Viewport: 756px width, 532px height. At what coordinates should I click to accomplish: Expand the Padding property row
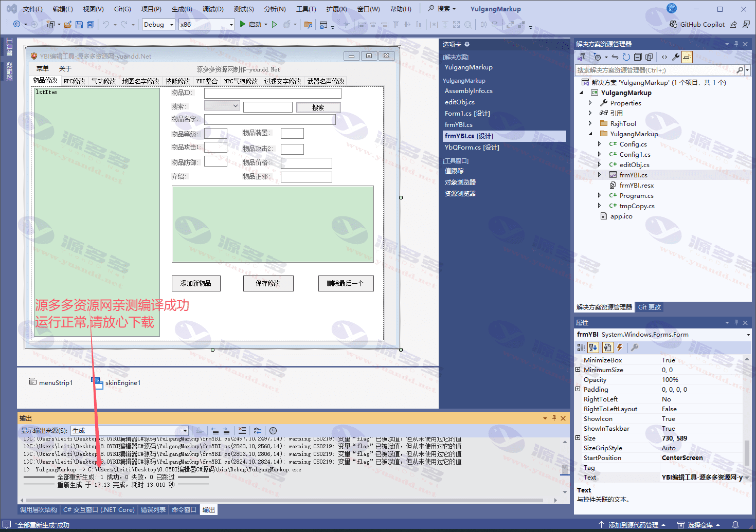(x=578, y=389)
